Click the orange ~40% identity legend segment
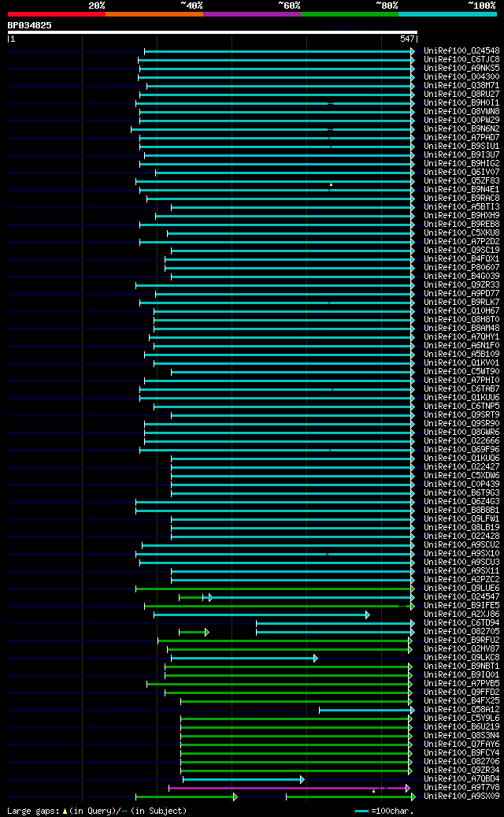This screenshot has width=504, height=817. click(154, 14)
